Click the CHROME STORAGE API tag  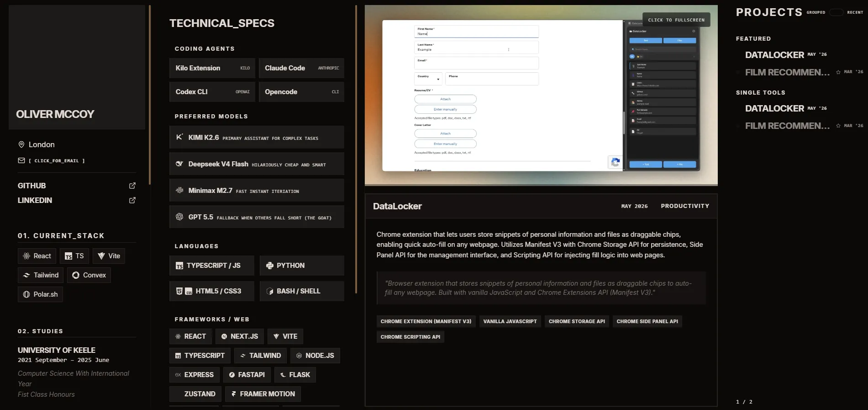tap(577, 321)
